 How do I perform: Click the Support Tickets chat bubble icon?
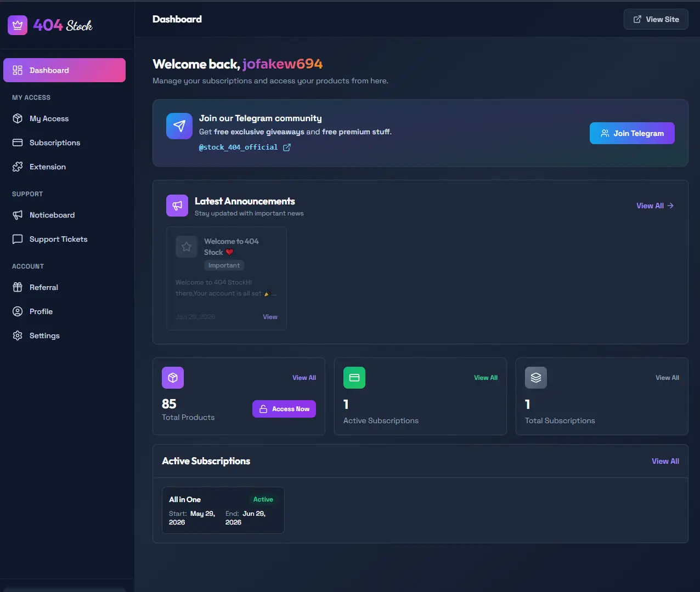pyautogui.click(x=18, y=239)
